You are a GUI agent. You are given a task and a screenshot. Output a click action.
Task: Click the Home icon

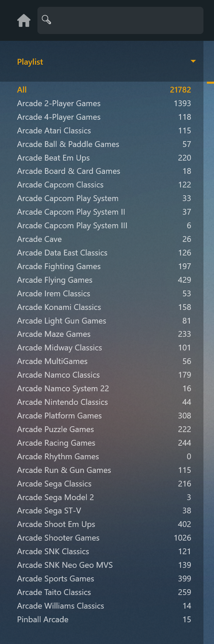[24, 20]
